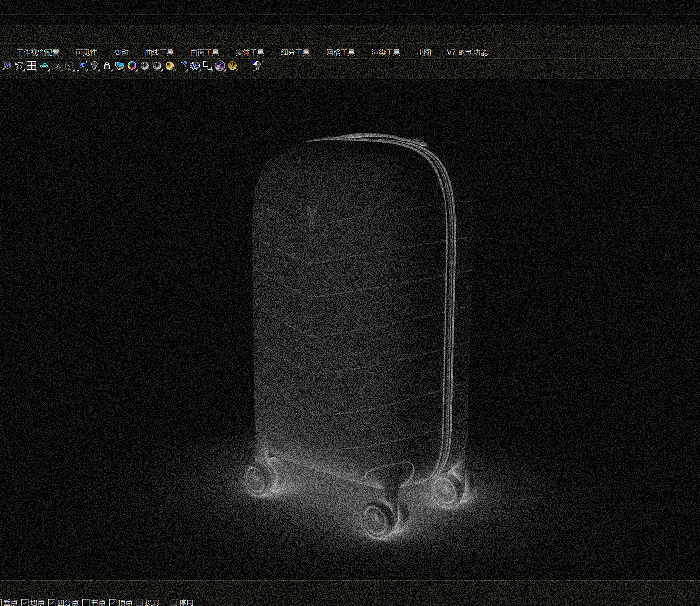The width and height of the screenshot is (700, 606).
Task: Click the gold render sphere icon
Action: point(170,66)
